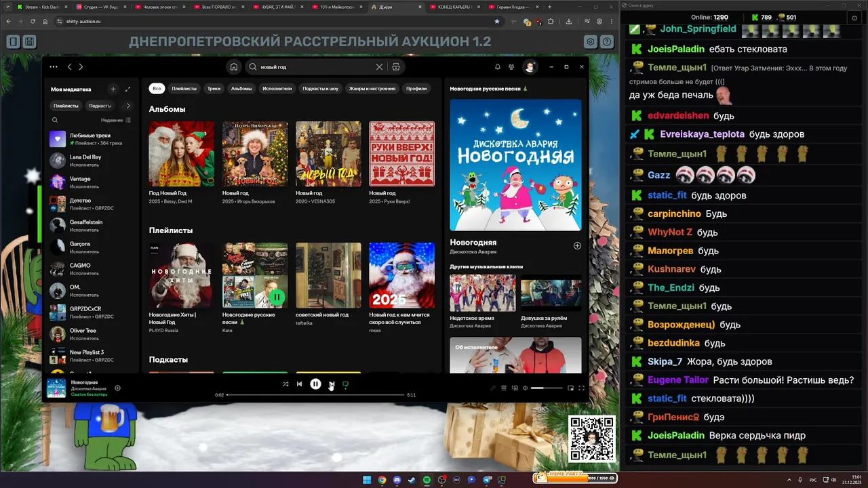Toggle the auction sidebar panel icon
868x488 pixels.
[x=13, y=42]
